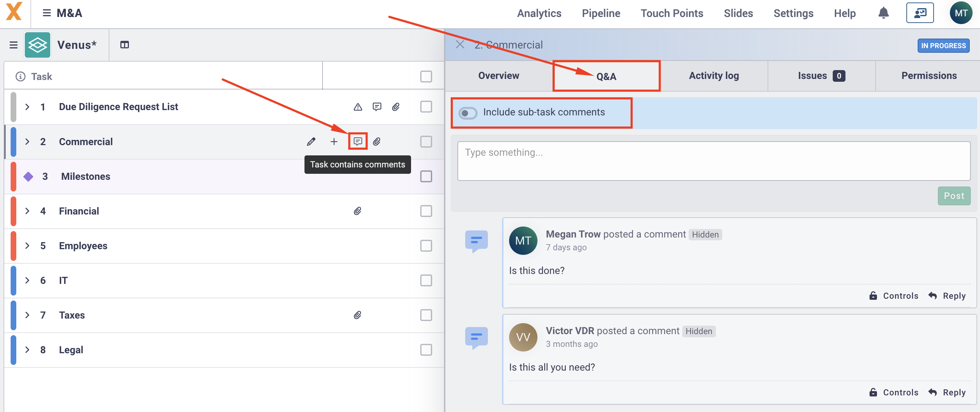Check the Employees row checkbox
The width and height of the screenshot is (980, 412).
tap(426, 245)
